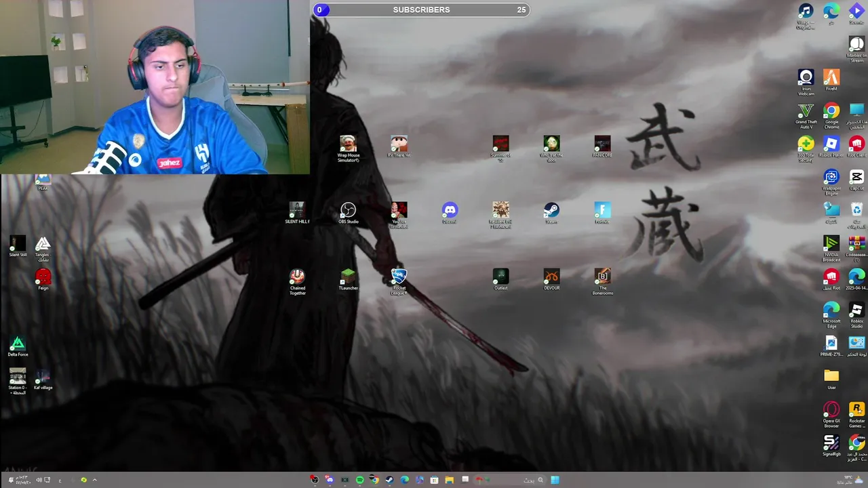Launch Roblox Player from desktop
This screenshot has width=868, height=488.
click(831, 146)
